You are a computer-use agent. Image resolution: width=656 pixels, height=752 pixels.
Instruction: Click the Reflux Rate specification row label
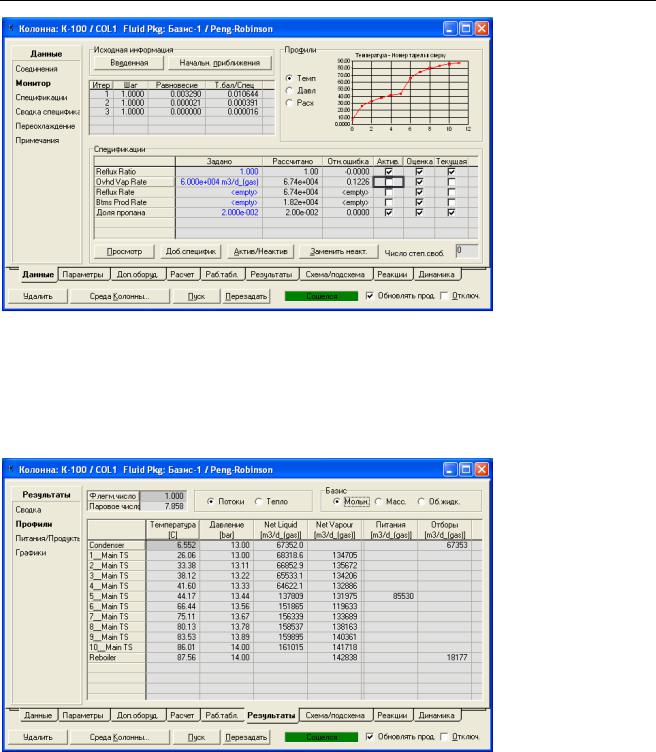(135, 192)
